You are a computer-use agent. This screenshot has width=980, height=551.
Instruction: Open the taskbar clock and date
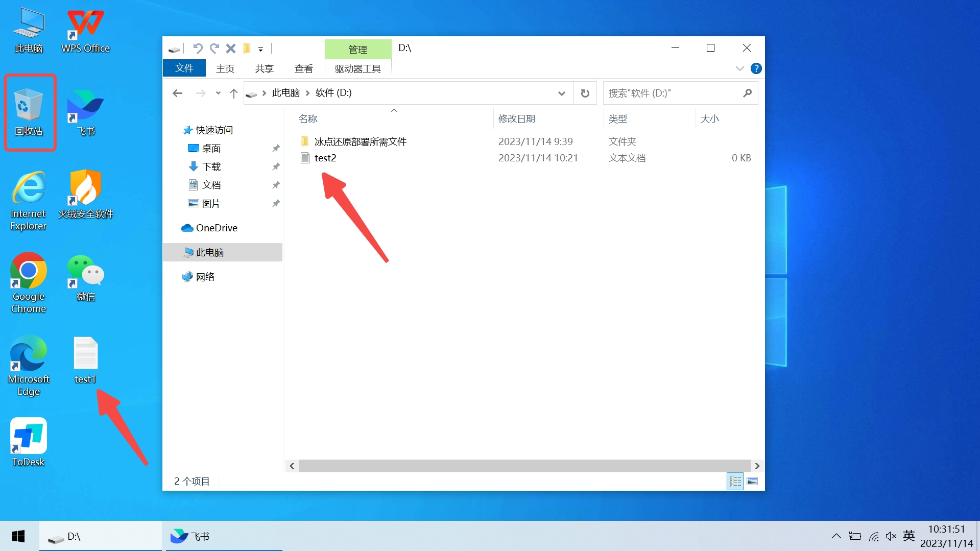(x=947, y=536)
